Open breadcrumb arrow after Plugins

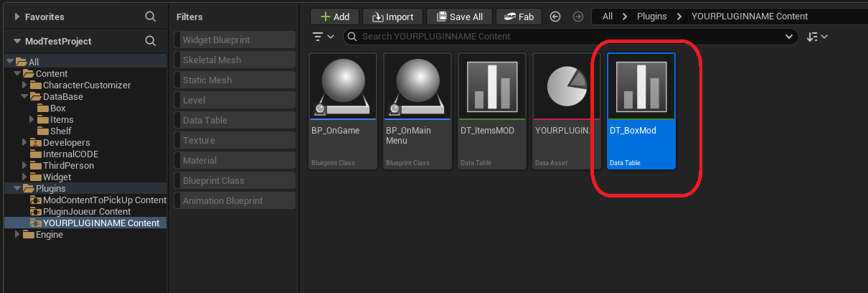[x=679, y=17]
